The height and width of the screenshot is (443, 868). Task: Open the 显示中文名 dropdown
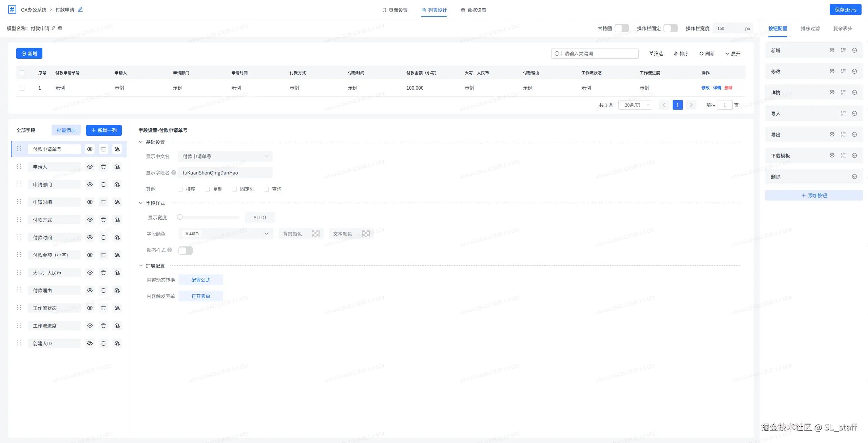tap(225, 156)
